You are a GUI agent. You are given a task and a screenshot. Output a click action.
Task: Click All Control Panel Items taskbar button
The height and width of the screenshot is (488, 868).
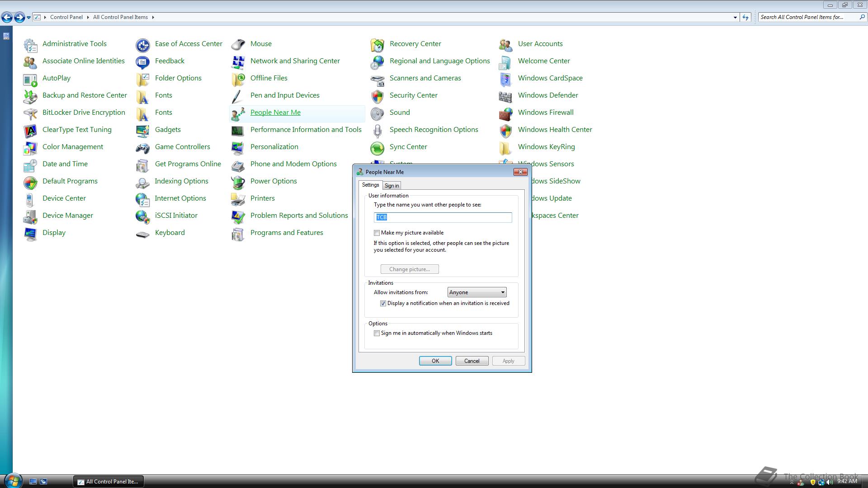[x=108, y=482]
